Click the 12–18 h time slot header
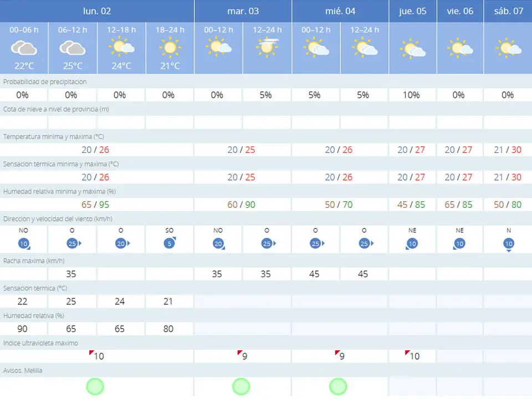 click(x=121, y=30)
